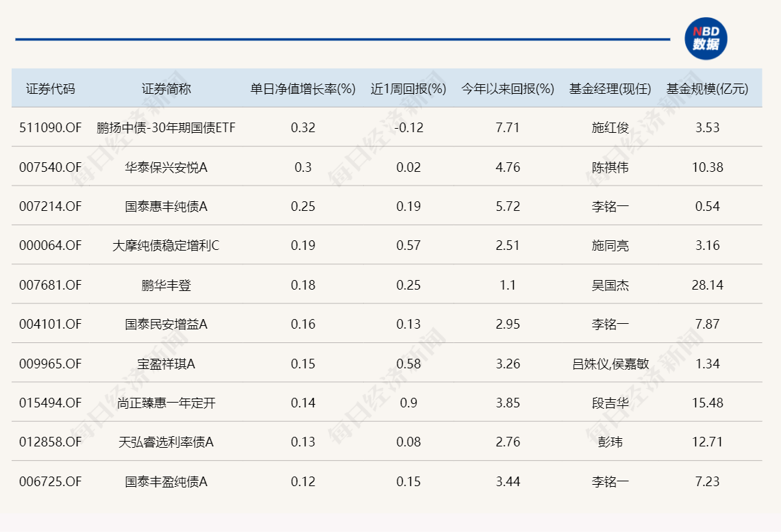Select fund name 鹏扬中债-30年期国债ETF
The width and height of the screenshot is (781, 532).
pyautogui.click(x=166, y=127)
